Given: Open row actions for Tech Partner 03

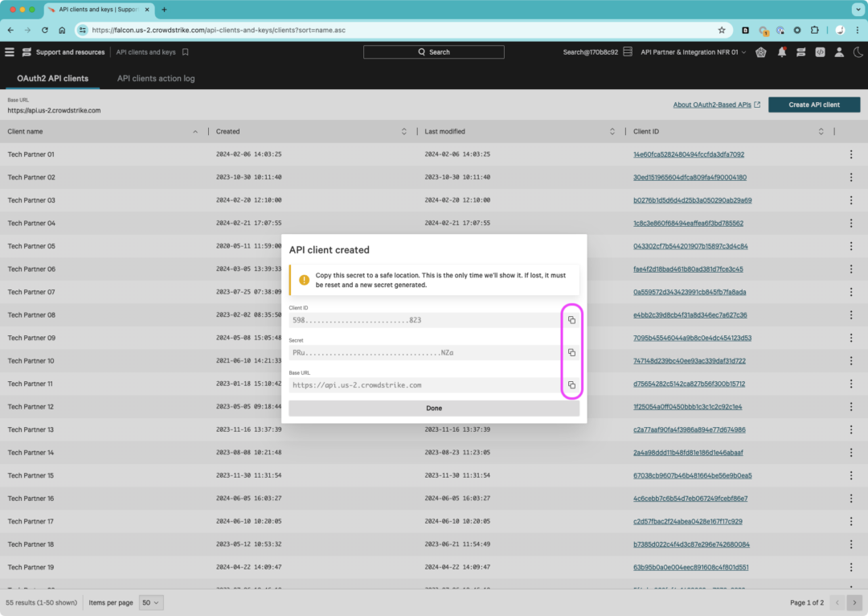Looking at the screenshot, I should pyautogui.click(x=851, y=200).
